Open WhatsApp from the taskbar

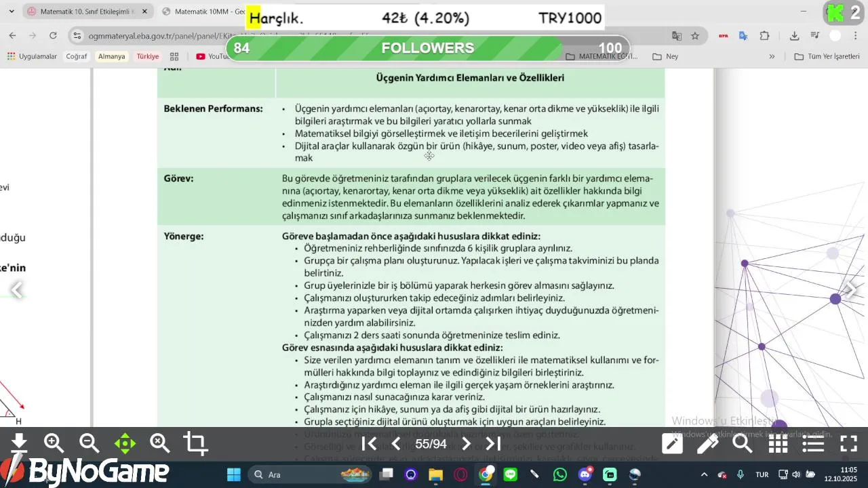coord(560,474)
